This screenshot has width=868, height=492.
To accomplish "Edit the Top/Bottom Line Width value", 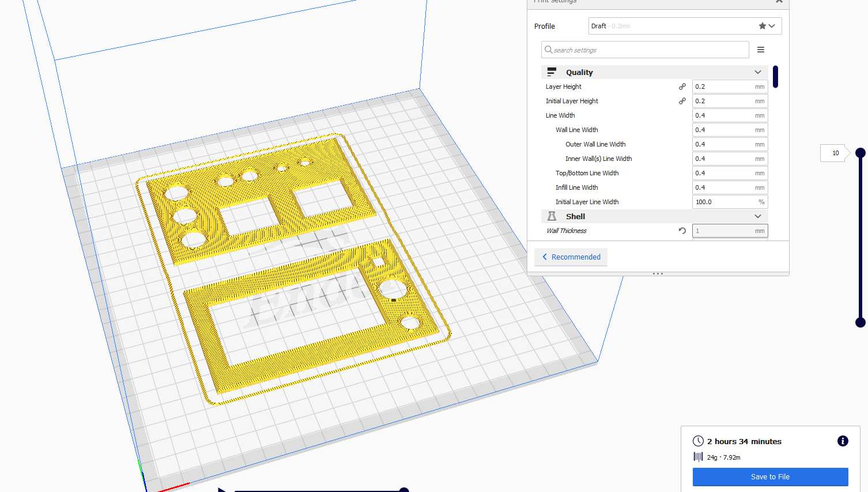I will point(730,173).
